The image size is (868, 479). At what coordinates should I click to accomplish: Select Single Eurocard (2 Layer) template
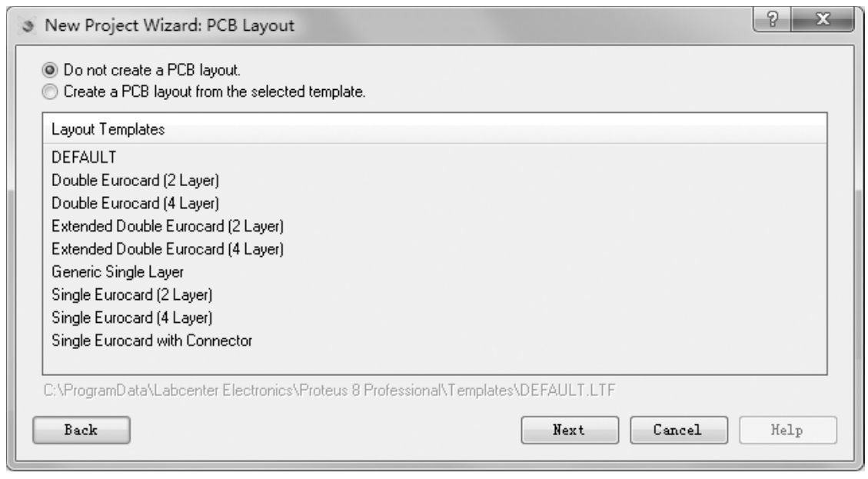click(x=131, y=294)
